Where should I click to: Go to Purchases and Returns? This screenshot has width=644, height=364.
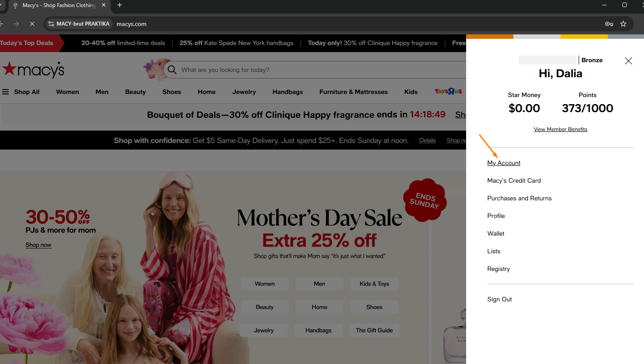(x=519, y=198)
